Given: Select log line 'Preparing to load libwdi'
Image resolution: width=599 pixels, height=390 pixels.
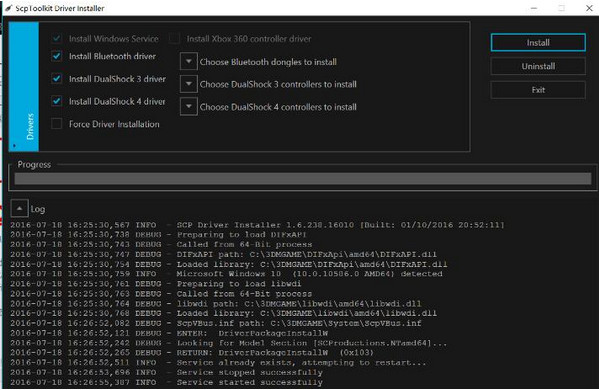Looking at the screenshot, I should coord(155,284).
